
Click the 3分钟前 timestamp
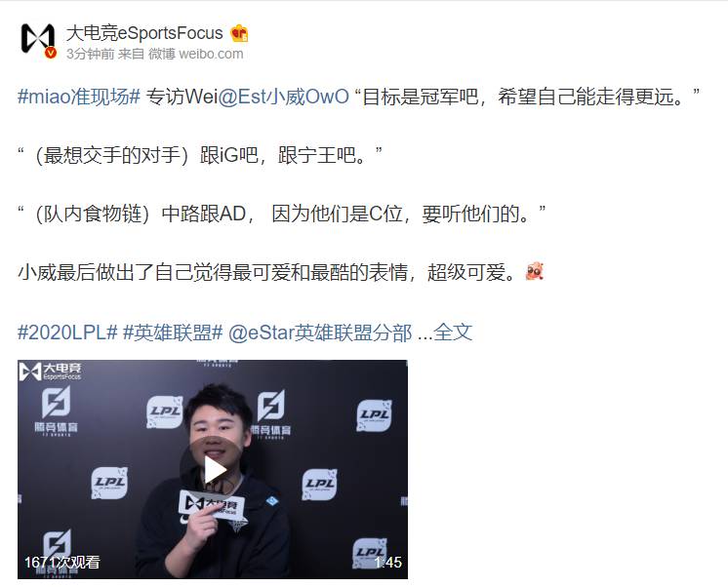90,54
